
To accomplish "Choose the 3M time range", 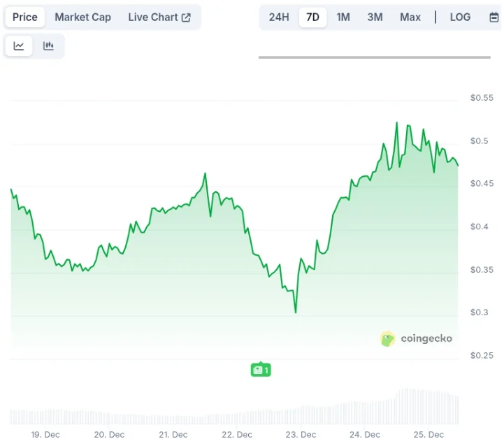I will click(x=375, y=17).
